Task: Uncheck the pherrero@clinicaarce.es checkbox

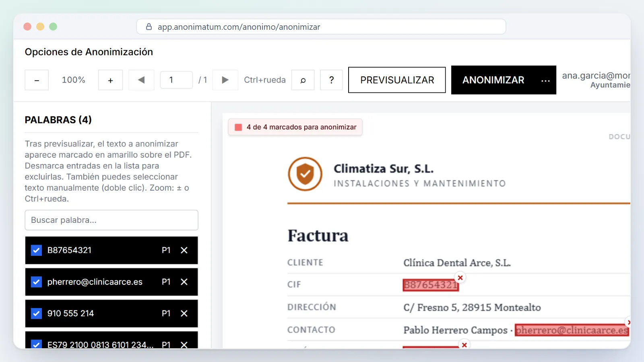Action: [36, 282]
